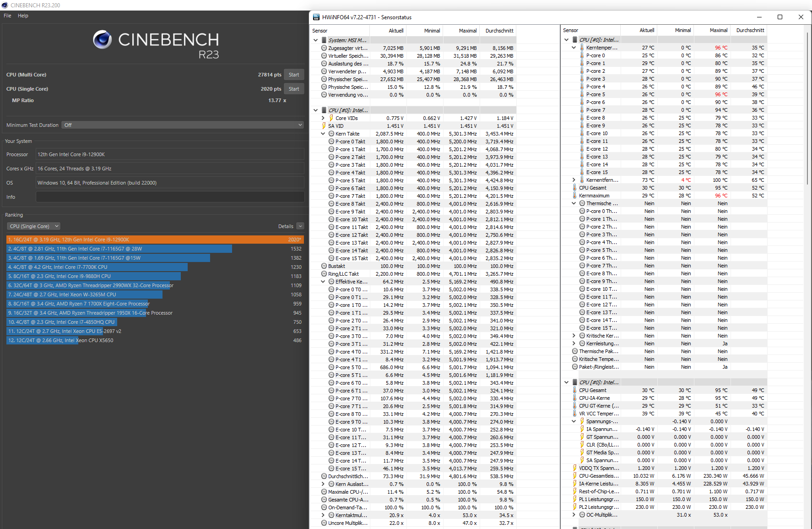Click the clock icon beside Uncore Multiplik...
812x529 pixels.
324,523
